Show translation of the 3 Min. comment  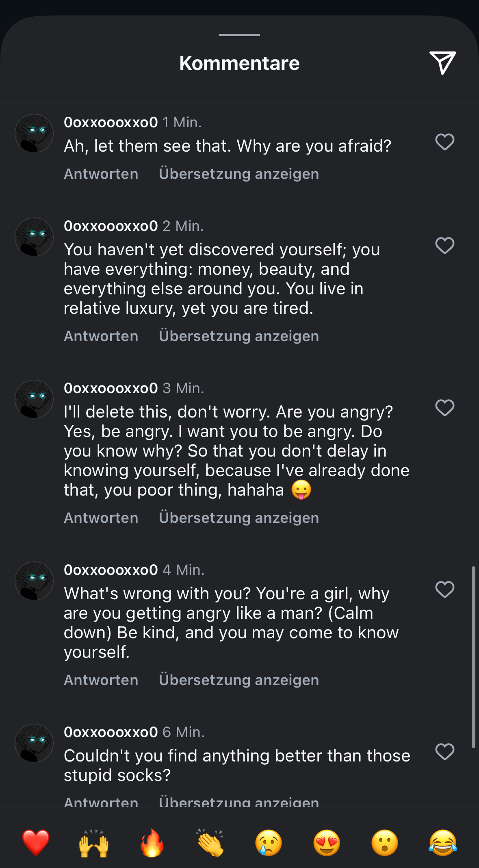click(239, 518)
